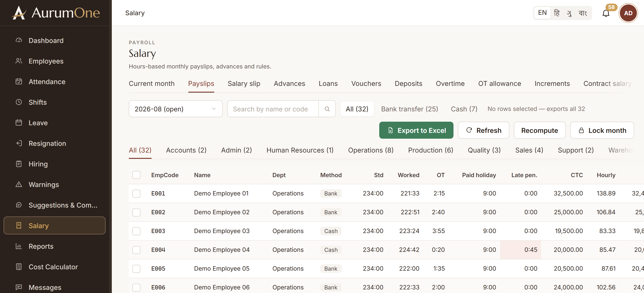Filter by Operations (8) department tab
The image size is (644, 293).
click(371, 150)
